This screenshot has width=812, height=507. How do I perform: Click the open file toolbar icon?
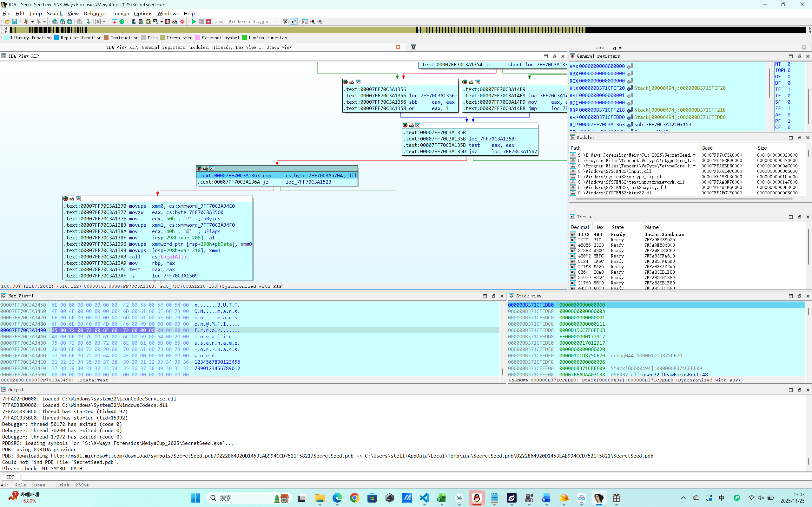(x=7, y=22)
